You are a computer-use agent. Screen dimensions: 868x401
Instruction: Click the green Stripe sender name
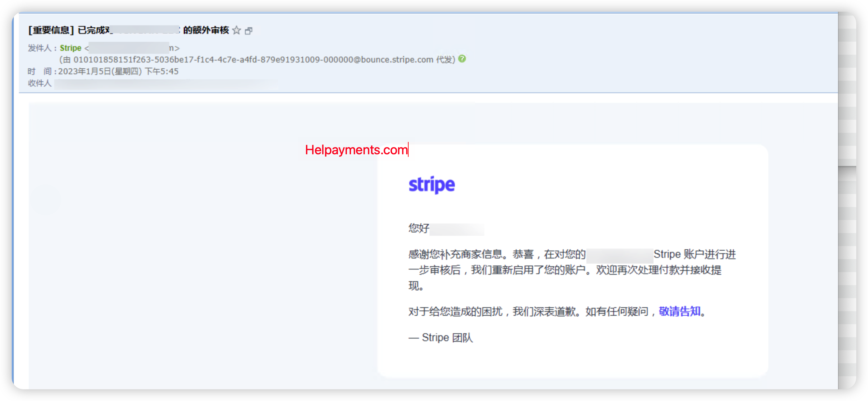tap(70, 48)
